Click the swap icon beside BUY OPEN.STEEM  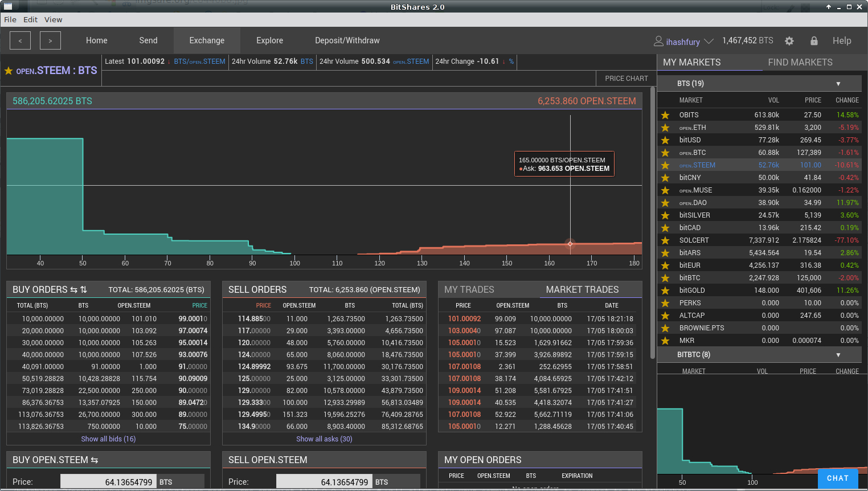(95, 460)
